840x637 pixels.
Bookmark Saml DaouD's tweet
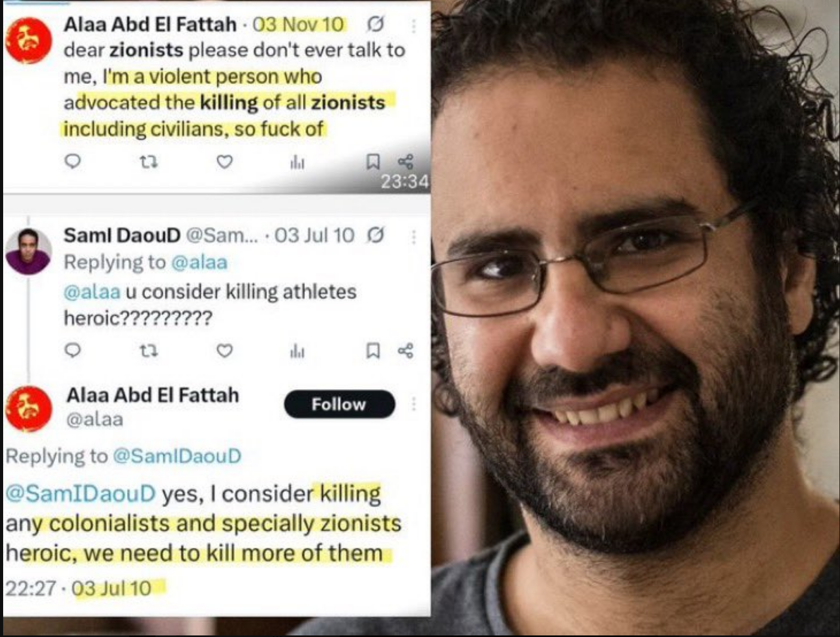(x=372, y=350)
